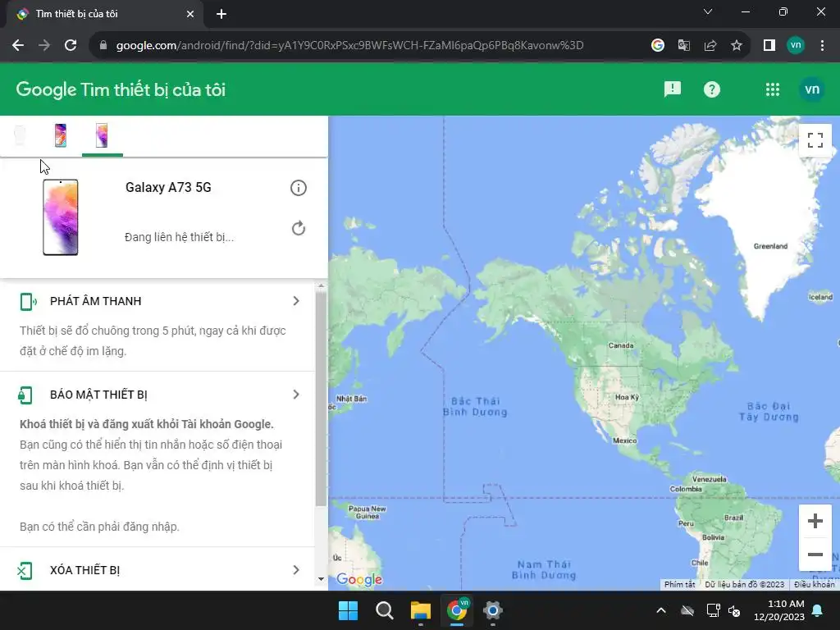Expand the BẢO MẬT THIẾT BỊ chevron

tap(296, 395)
